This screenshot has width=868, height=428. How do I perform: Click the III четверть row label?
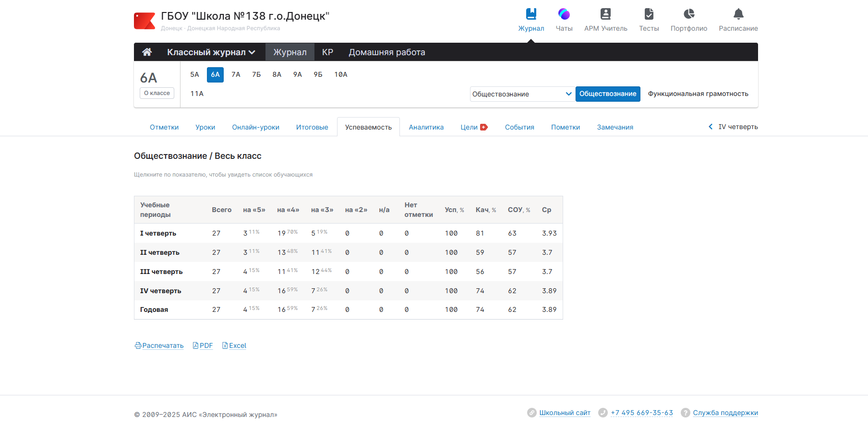[x=161, y=272]
